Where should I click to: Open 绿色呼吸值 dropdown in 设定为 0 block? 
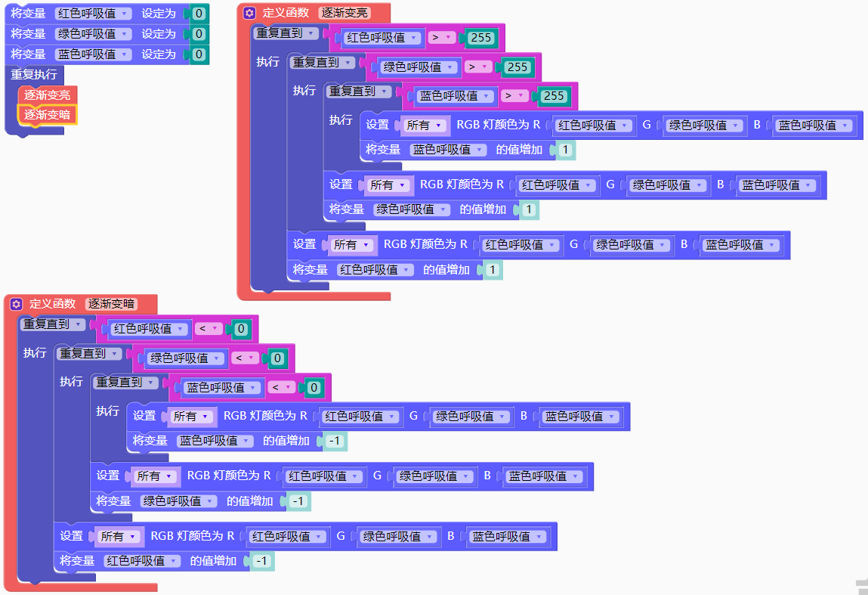click(93, 34)
